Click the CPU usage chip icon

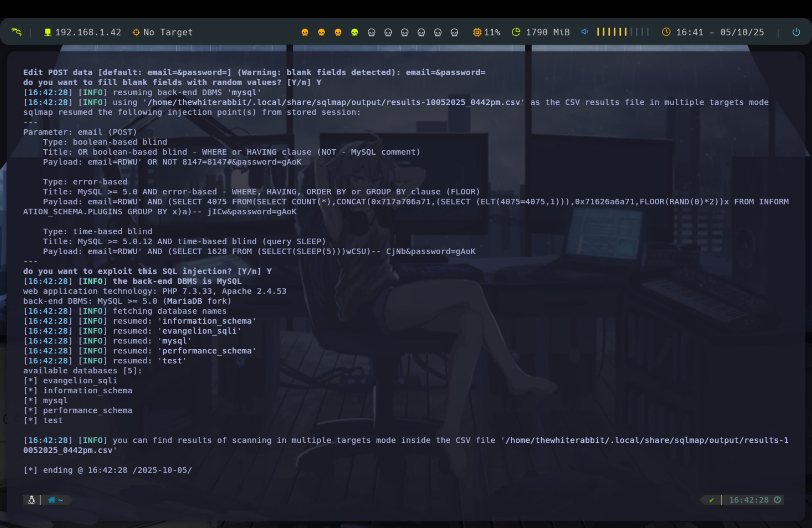(x=477, y=32)
